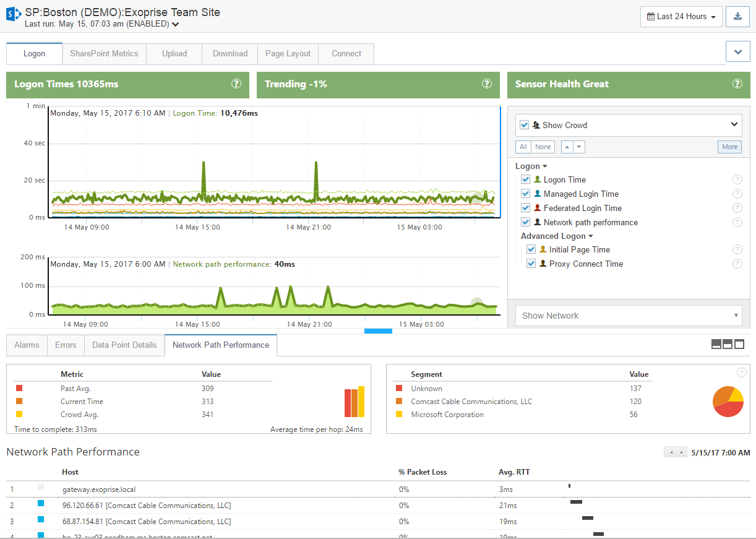
Task: Open help icon on Trending banner
Action: 487,84
